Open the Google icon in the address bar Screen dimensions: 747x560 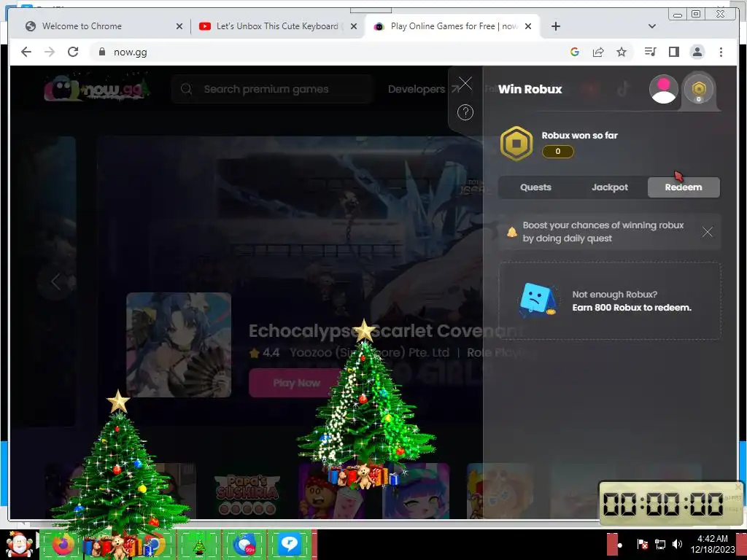tap(575, 52)
